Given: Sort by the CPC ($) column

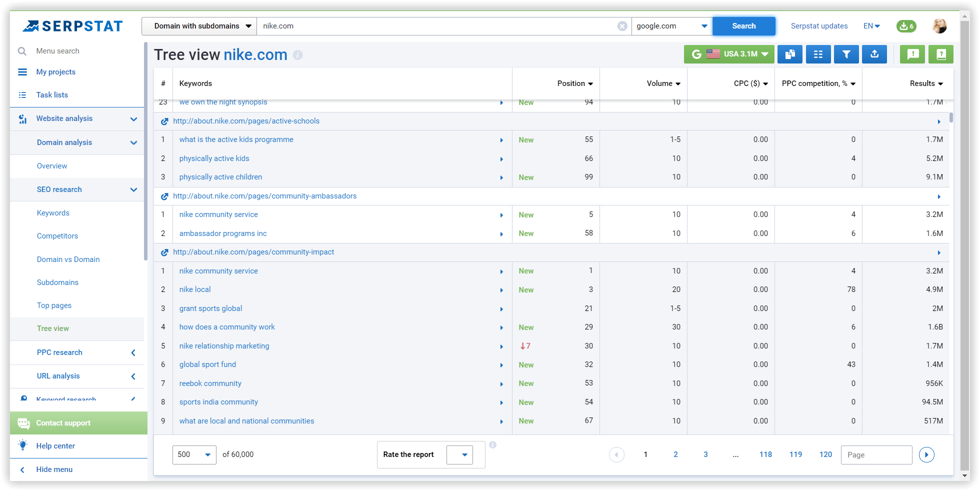Looking at the screenshot, I should pos(751,83).
